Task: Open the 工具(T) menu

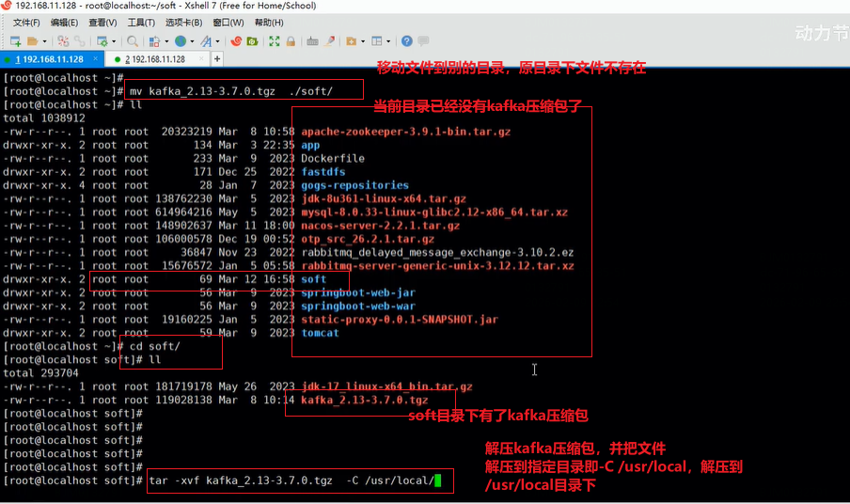Action: point(141,23)
